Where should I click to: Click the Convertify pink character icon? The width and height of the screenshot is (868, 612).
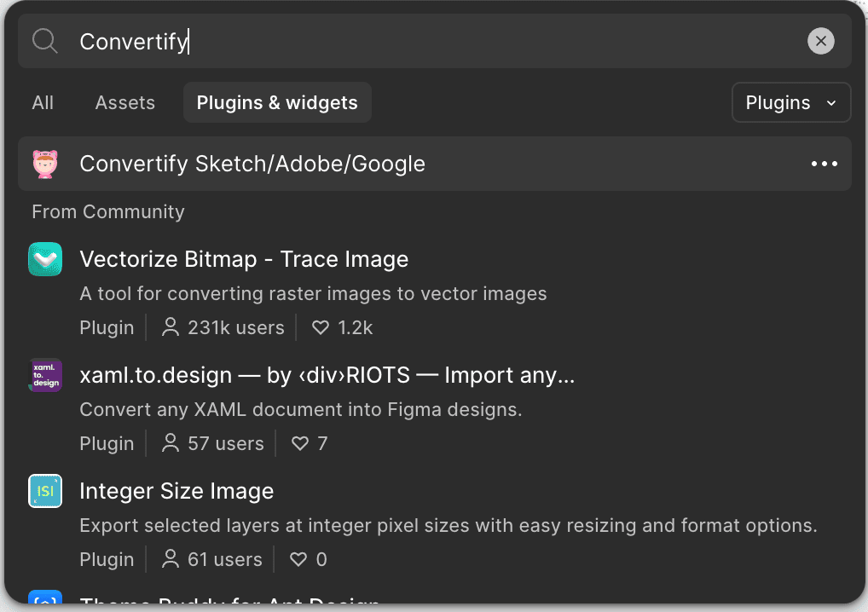(45, 164)
